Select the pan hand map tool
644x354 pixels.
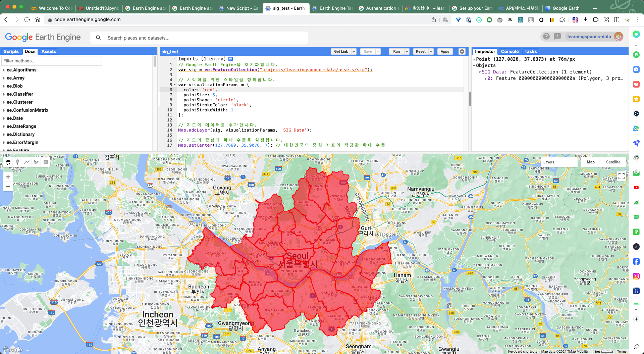click(8, 162)
